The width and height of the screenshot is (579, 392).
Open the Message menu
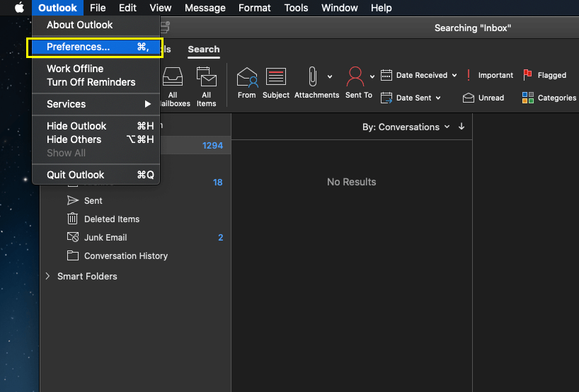[x=205, y=8]
